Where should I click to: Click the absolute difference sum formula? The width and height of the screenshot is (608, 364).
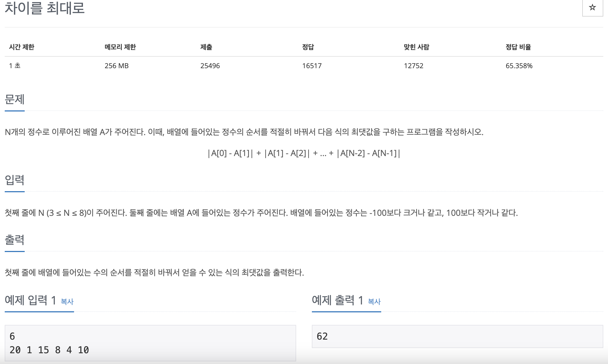(304, 153)
